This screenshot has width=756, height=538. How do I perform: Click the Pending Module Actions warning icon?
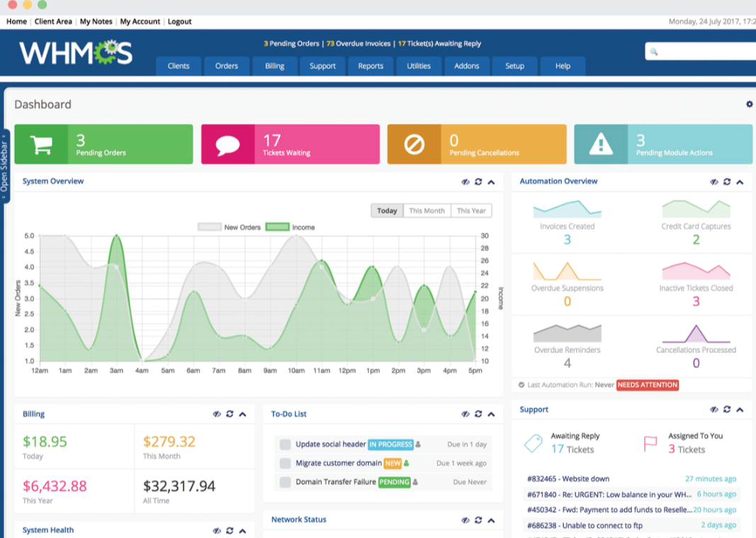(x=601, y=144)
